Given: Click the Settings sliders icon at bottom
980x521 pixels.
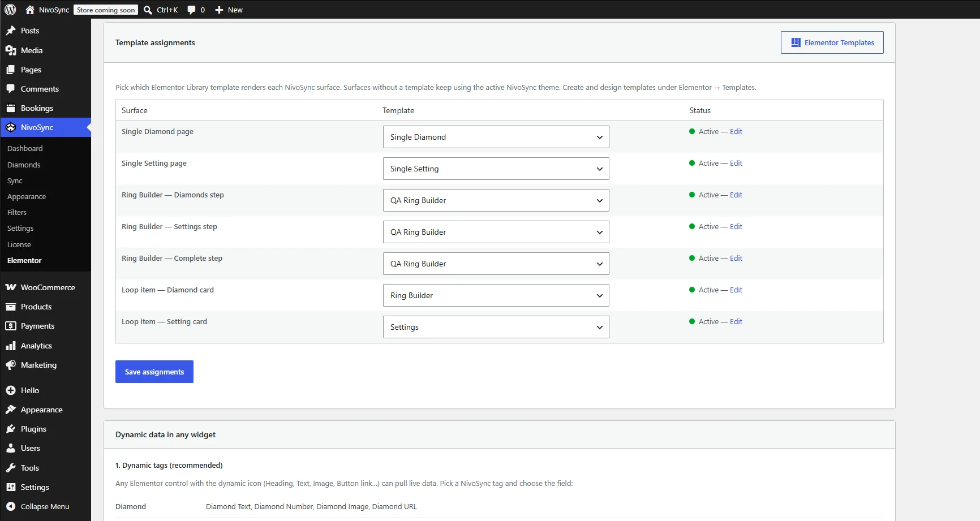Looking at the screenshot, I should point(11,487).
